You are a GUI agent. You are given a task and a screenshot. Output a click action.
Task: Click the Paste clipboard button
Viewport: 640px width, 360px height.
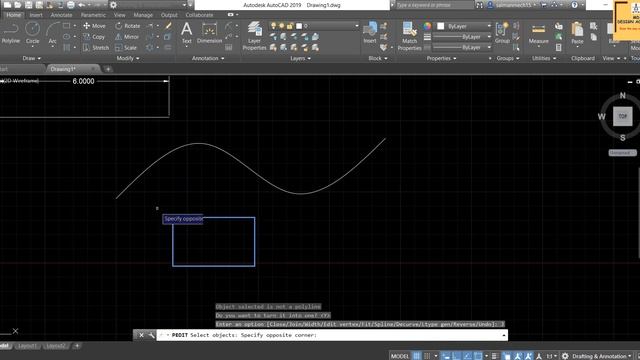click(x=577, y=33)
